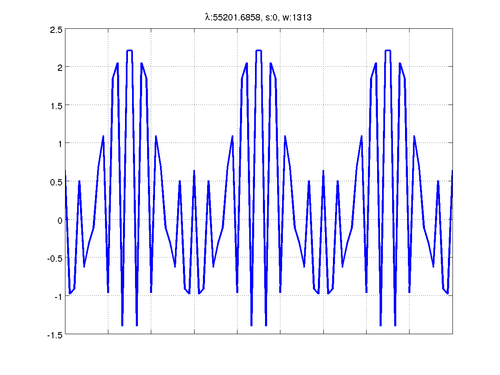
Task: Select the -1.5 y-axis tick label
Action: point(55,335)
